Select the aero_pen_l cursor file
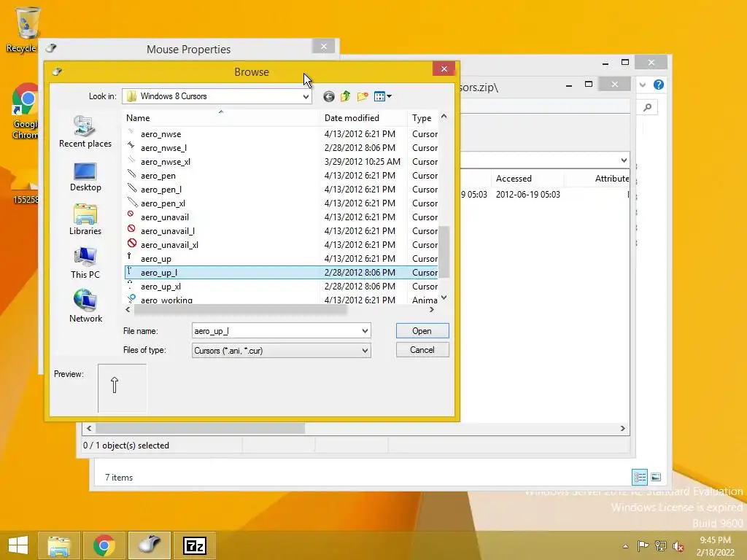The width and height of the screenshot is (747, 560). point(281,190)
